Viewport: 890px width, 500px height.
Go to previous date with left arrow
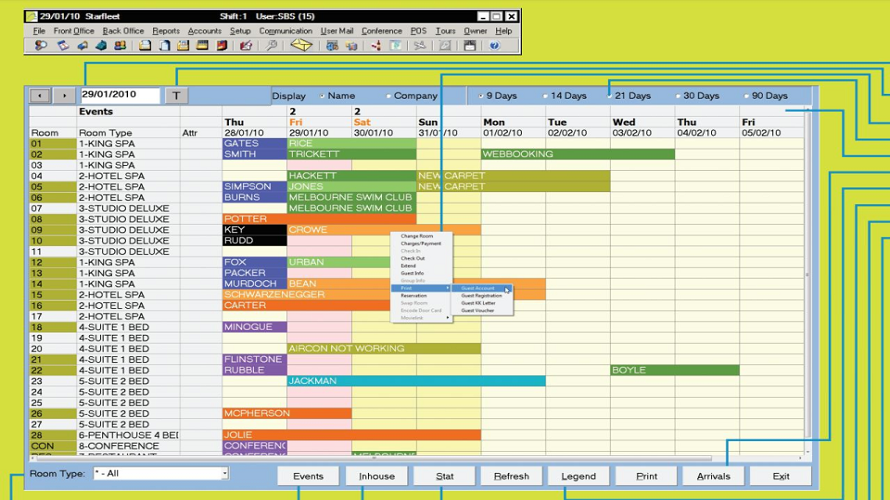click(x=40, y=96)
